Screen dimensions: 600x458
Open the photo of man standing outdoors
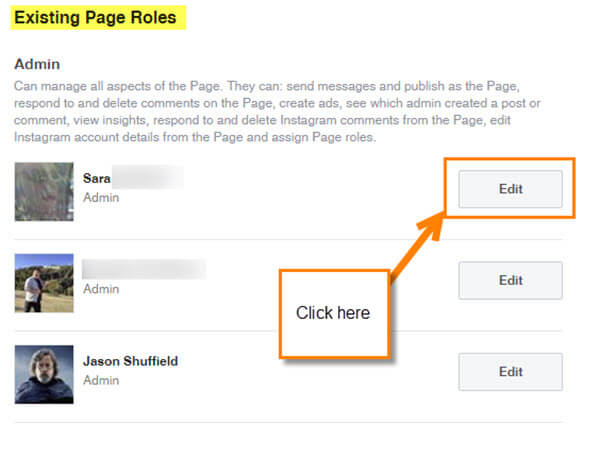point(44,283)
